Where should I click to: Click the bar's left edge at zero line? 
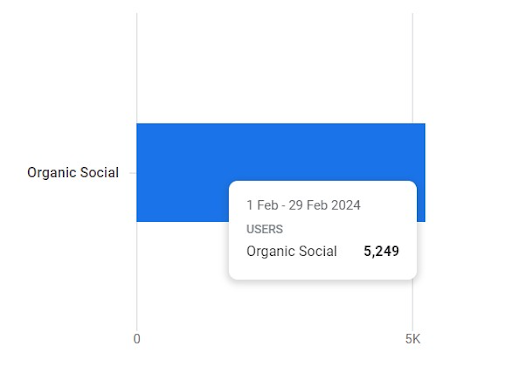click(138, 172)
